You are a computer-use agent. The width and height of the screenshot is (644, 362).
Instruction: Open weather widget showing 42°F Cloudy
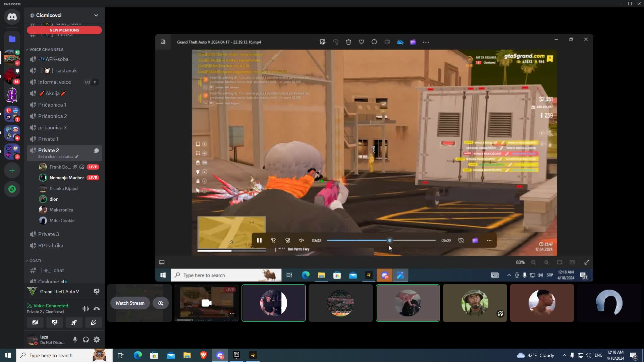tap(535, 355)
